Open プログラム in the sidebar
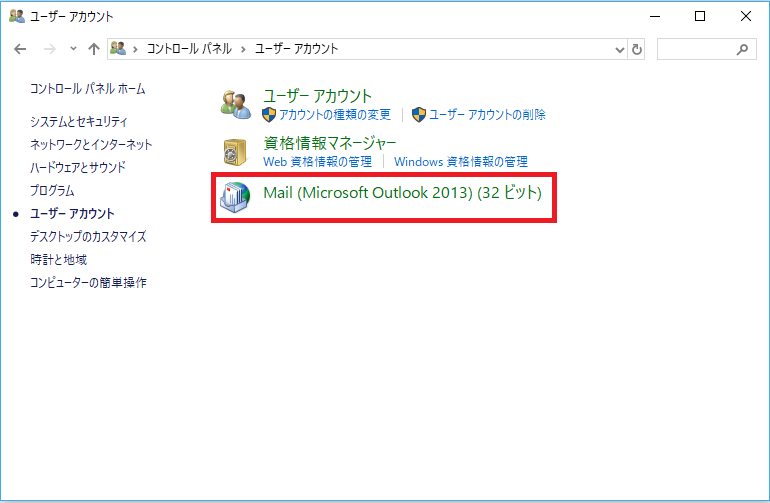The image size is (770, 503). (52, 191)
